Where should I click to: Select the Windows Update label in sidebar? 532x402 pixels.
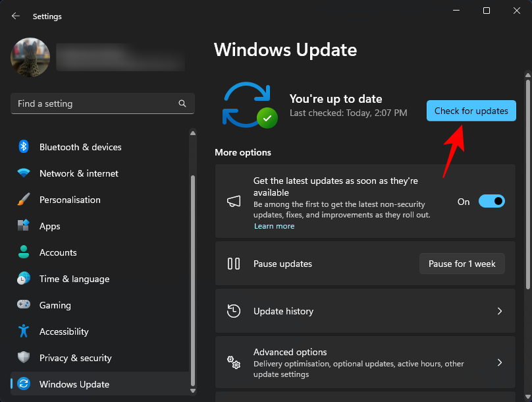(x=74, y=384)
